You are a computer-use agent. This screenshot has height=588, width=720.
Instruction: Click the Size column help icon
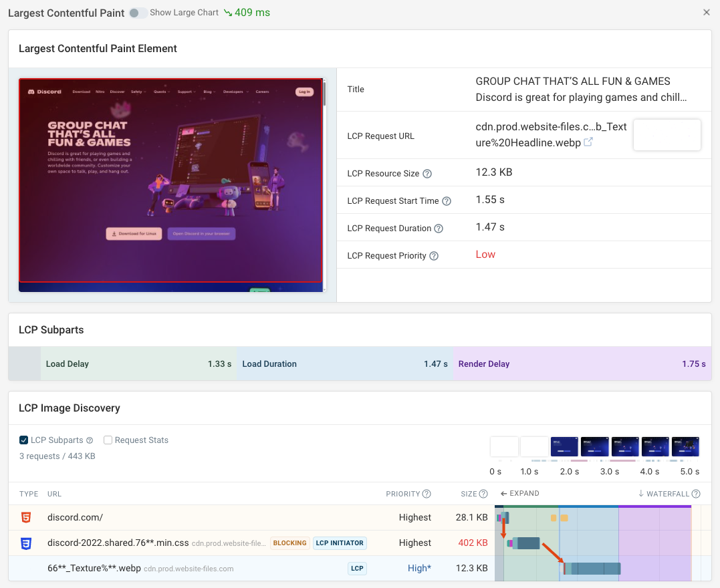coord(483,494)
